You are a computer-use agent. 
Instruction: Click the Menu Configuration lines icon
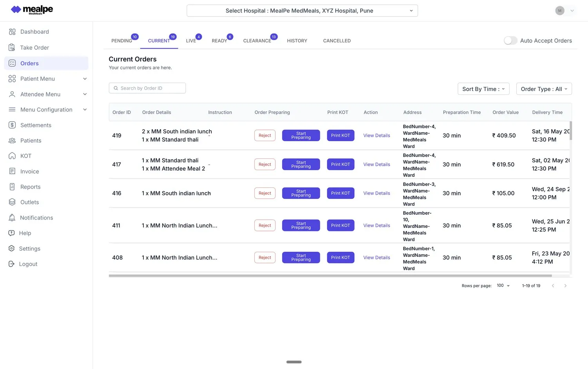click(12, 109)
